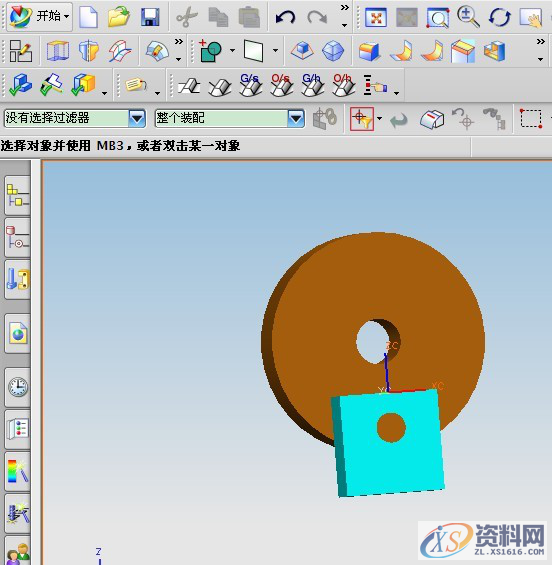The height and width of the screenshot is (565, 552).
Task: Select the Zoom in/out magnifier tool
Action: 468,17
